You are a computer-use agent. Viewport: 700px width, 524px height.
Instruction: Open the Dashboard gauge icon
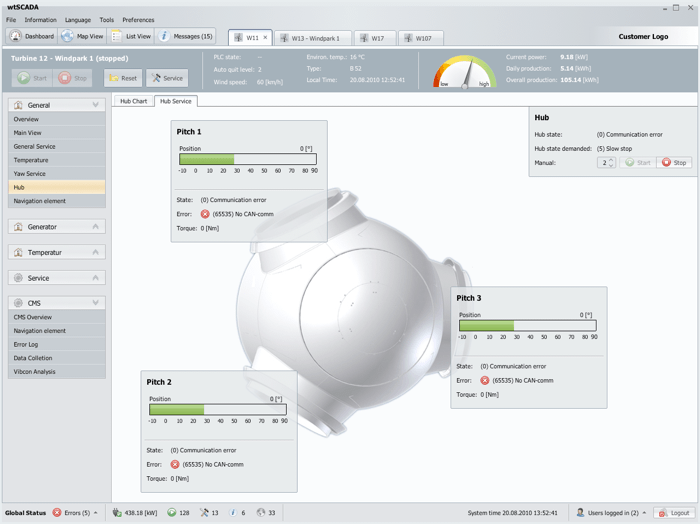[16, 36]
